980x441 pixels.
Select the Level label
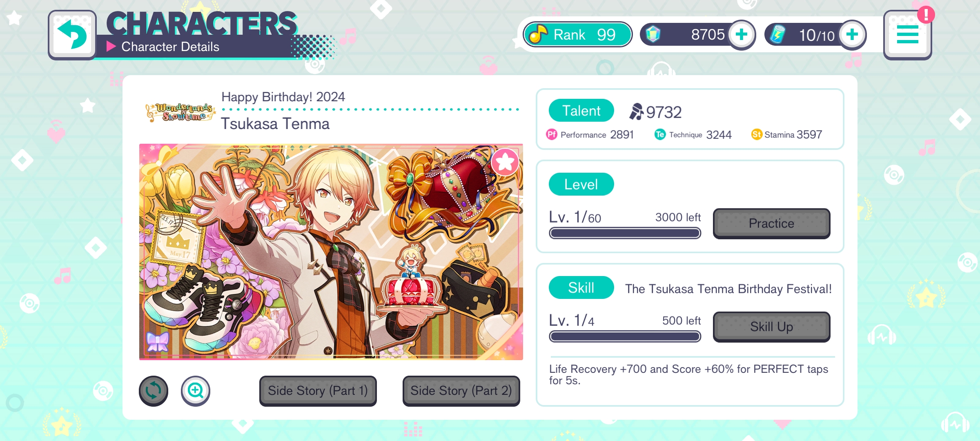581,184
